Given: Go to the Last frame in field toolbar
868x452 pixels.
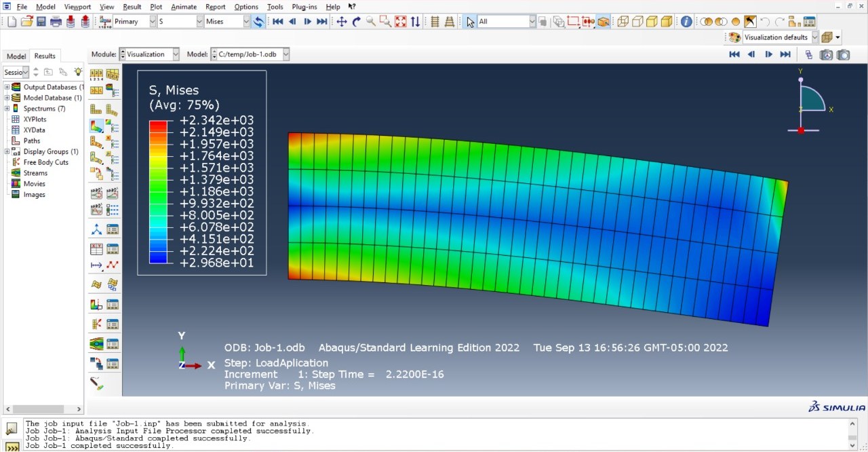Looking at the screenshot, I should (x=322, y=22).
